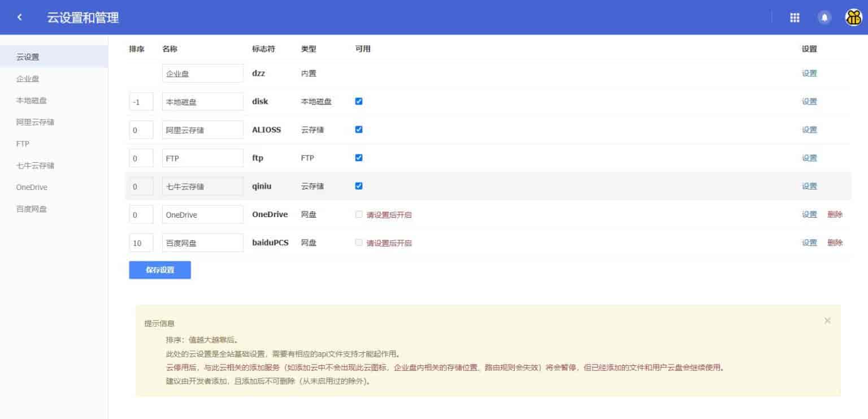Image resolution: width=868 pixels, height=419 pixels.
Task: Focus the FTP name input field
Action: click(202, 158)
